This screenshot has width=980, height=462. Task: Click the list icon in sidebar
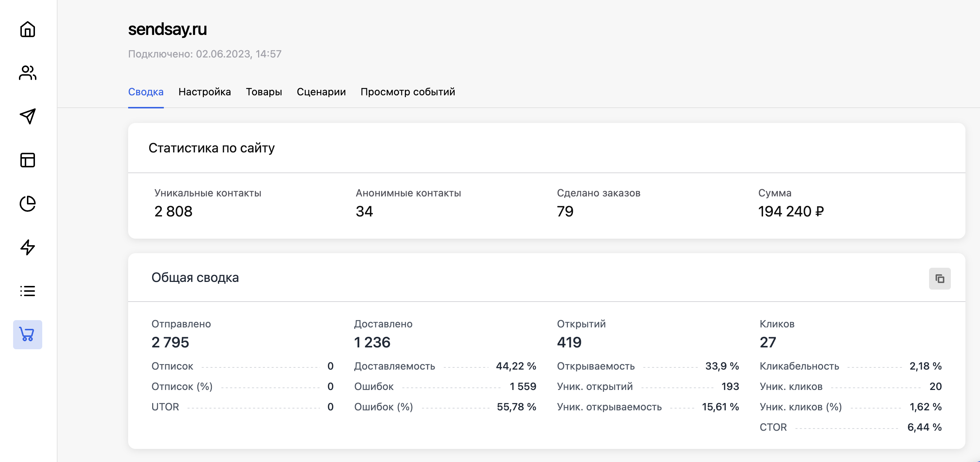point(27,291)
